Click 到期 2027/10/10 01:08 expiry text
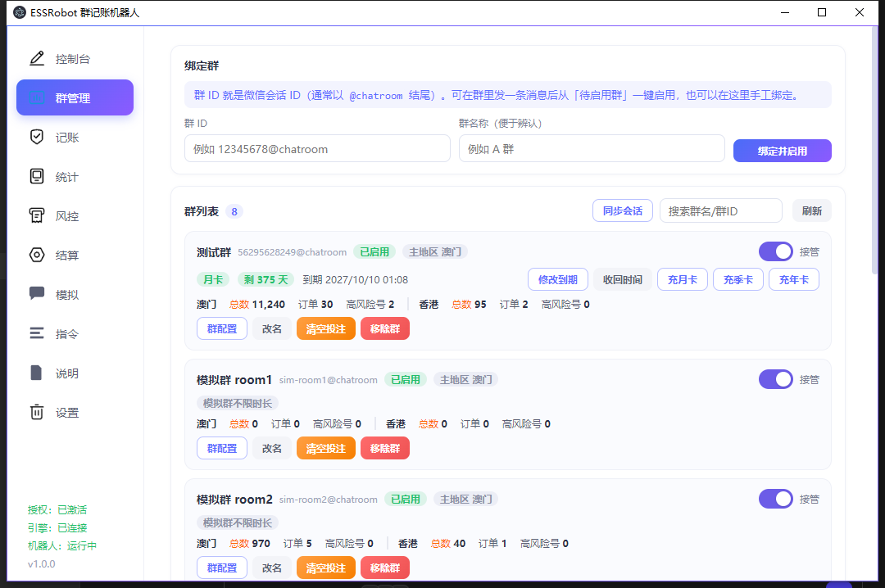Image resolution: width=885 pixels, height=588 pixels. [x=355, y=279]
